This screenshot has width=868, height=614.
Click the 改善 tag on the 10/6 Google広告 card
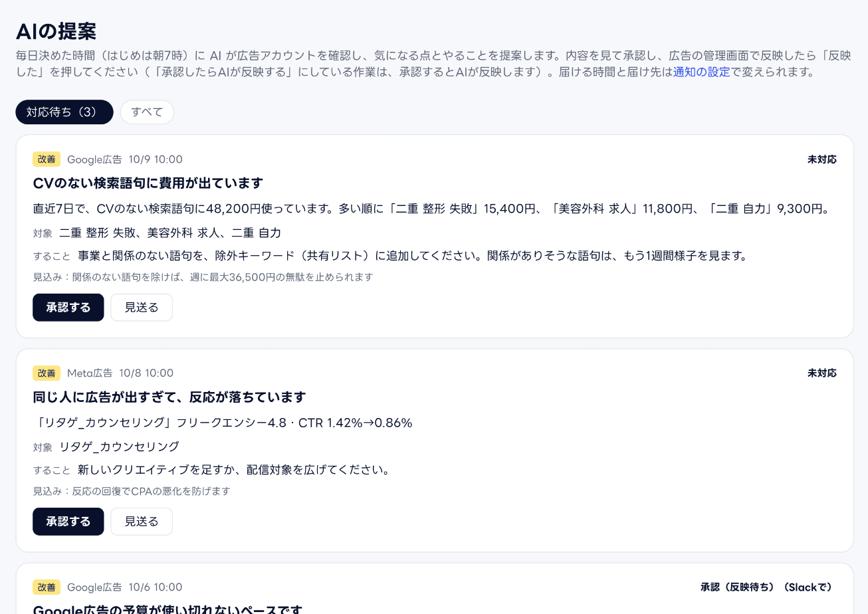pyautogui.click(x=47, y=587)
